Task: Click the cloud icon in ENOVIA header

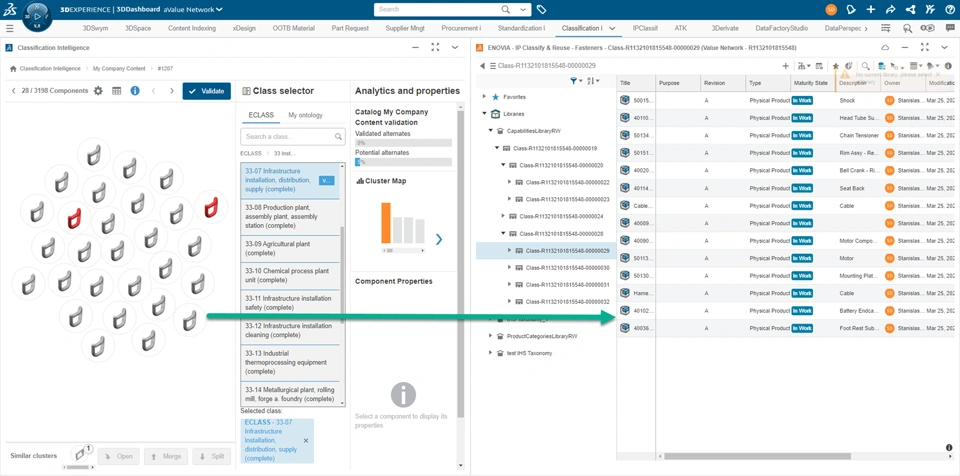Action: 885,47
